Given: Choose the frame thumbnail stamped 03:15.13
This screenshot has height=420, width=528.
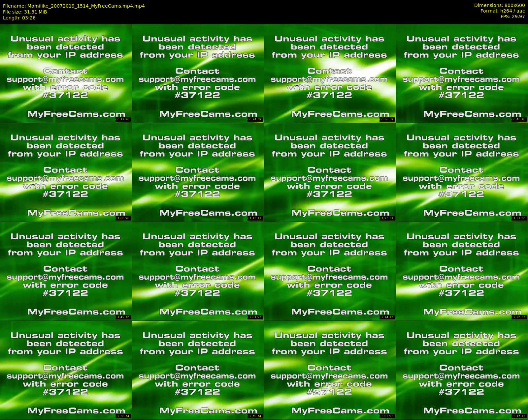Looking at the screenshot, I should pyautogui.click(x=462, y=370).
